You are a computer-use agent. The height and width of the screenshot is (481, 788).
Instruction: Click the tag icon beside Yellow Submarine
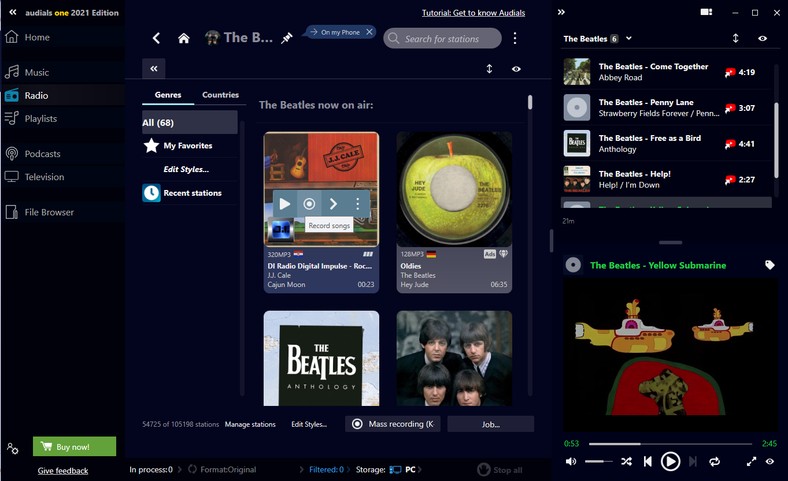769,265
